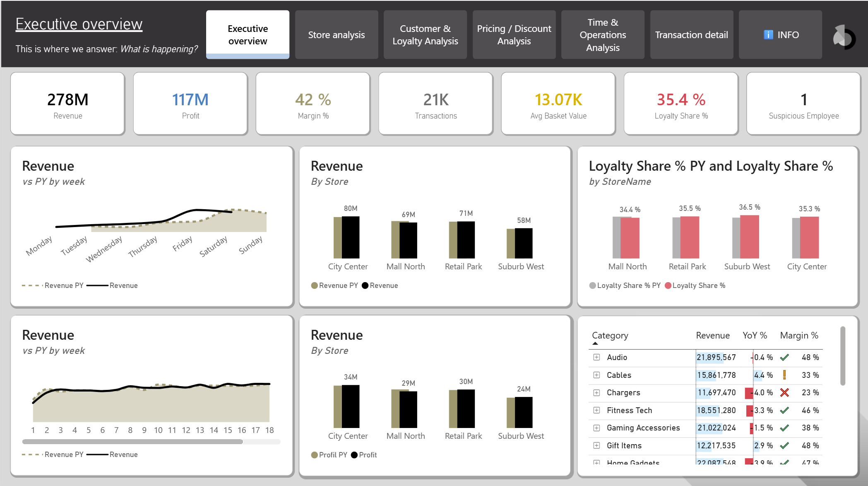This screenshot has width=868, height=486.
Task: Click the 46 % Fitness Tech margin cell
Action: tap(810, 410)
